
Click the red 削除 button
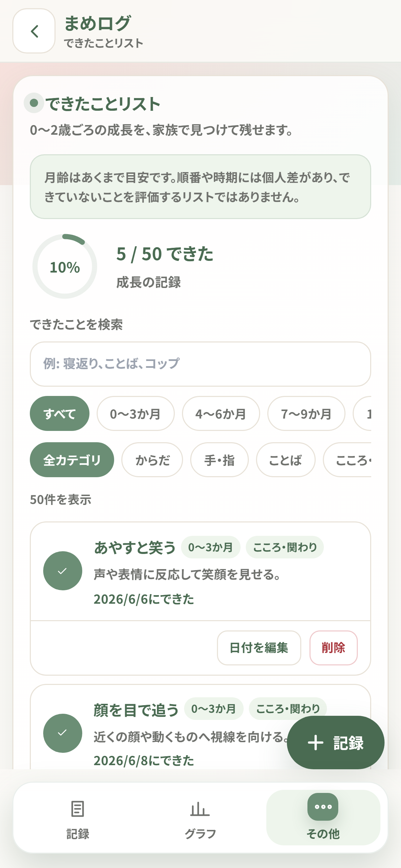coord(334,648)
